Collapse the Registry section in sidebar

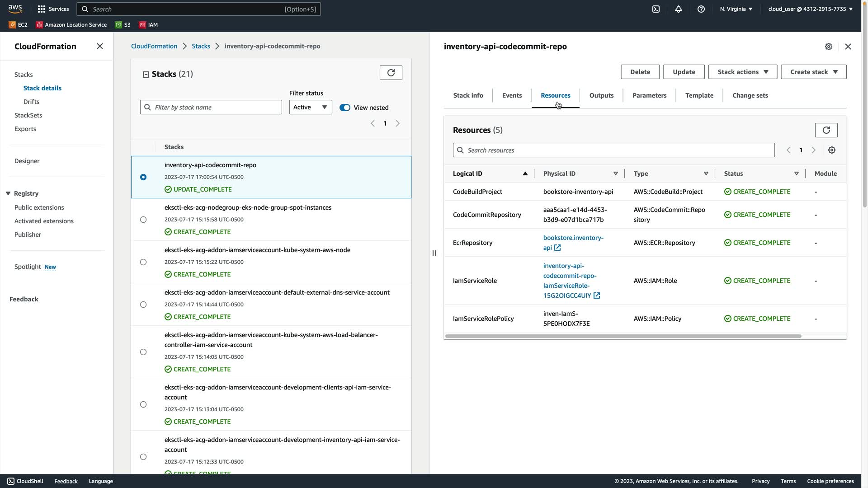[x=8, y=193]
